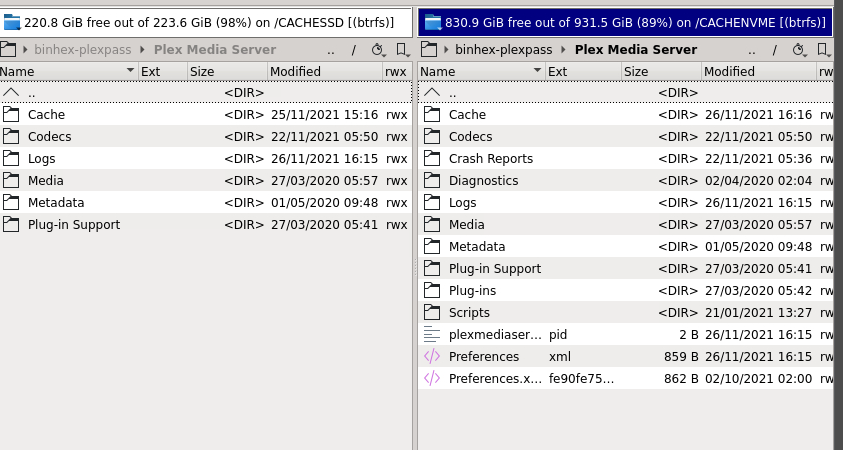The image size is (843, 450).
Task: Open the Name column sort arrow in right panel
Action: pos(537,70)
